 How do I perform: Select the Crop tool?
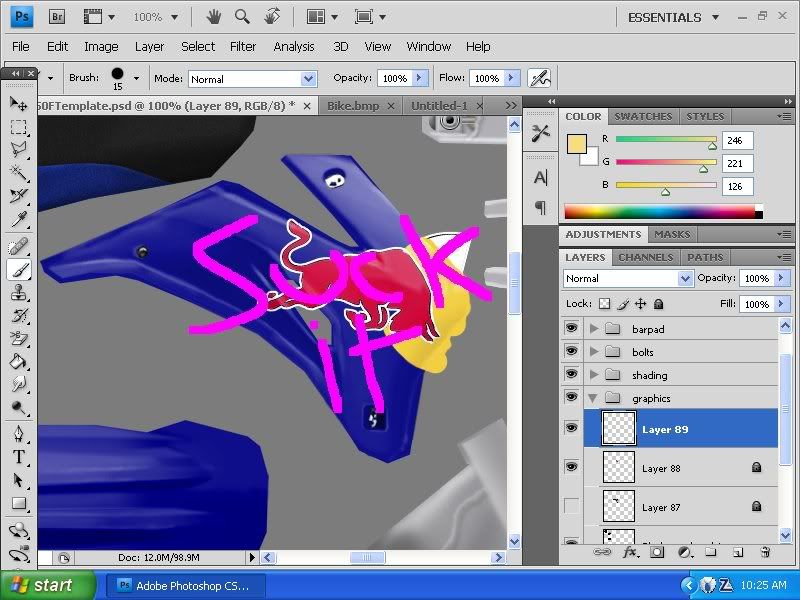(x=18, y=196)
